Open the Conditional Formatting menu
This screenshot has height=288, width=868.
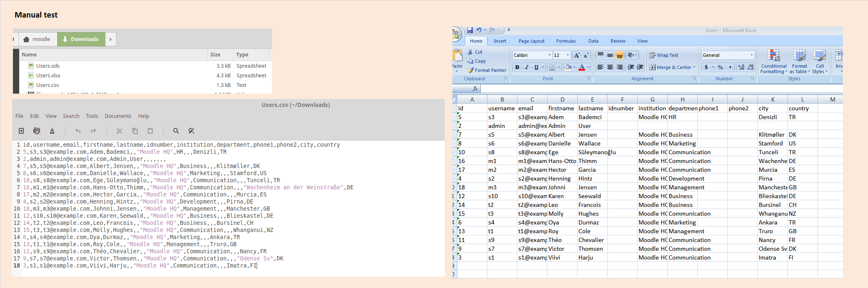tap(774, 61)
